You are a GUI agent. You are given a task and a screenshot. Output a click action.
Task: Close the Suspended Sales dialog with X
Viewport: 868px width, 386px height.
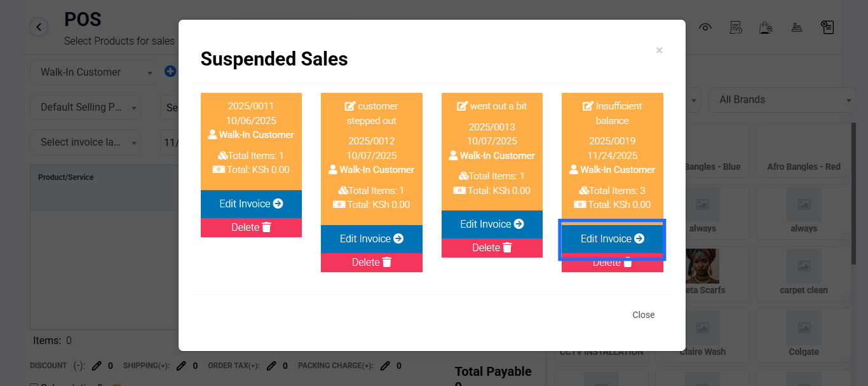(660, 50)
